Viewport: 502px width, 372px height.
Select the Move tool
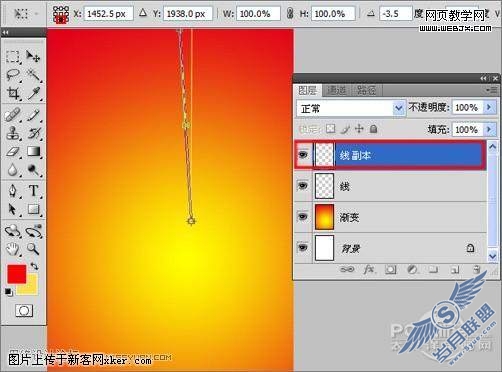pyautogui.click(x=33, y=56)
